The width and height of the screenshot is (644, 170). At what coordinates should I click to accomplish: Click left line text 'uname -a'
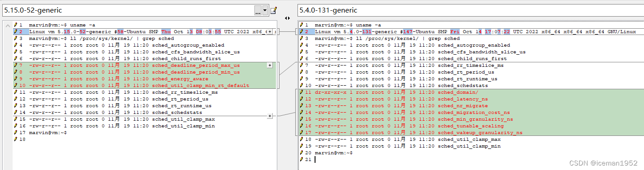tap(83, 25)
